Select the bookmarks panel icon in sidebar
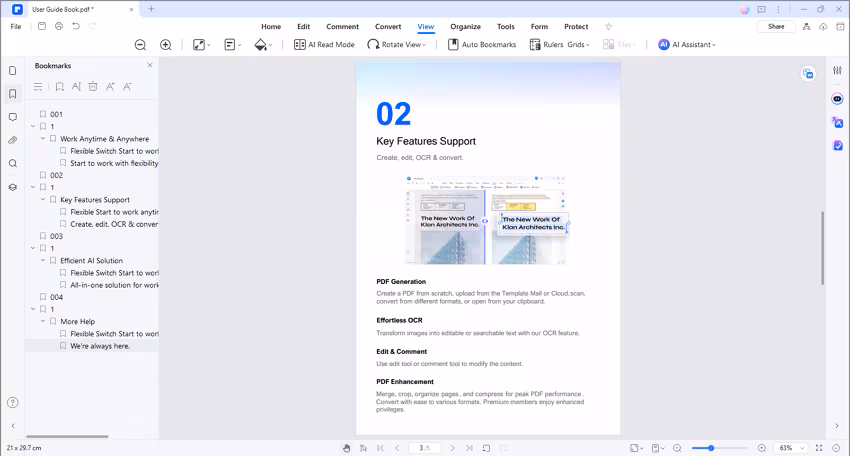This screenshot has height=456, width=850. [x=12, y=94]
